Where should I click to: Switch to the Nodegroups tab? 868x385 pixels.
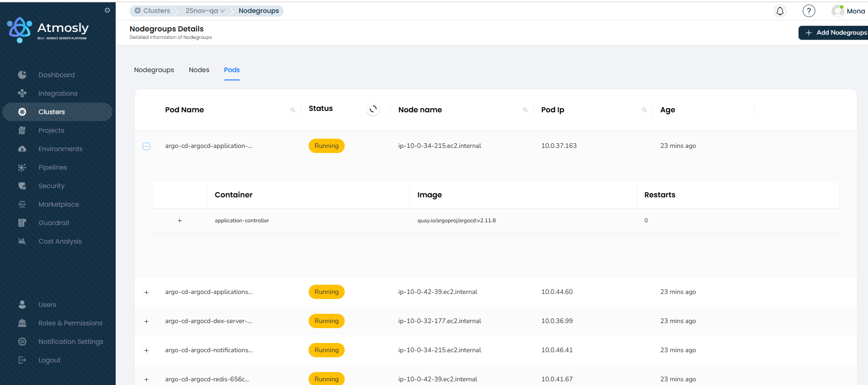tap(154, 70)
